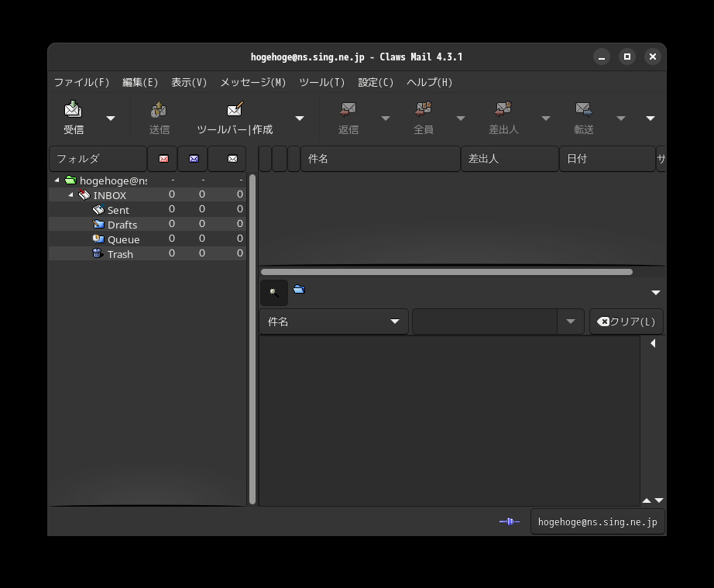Image resolution: width=714 pixels, height=588 pixels.
Task: Open the ツール(T) menu
Action: click(321, 82)
